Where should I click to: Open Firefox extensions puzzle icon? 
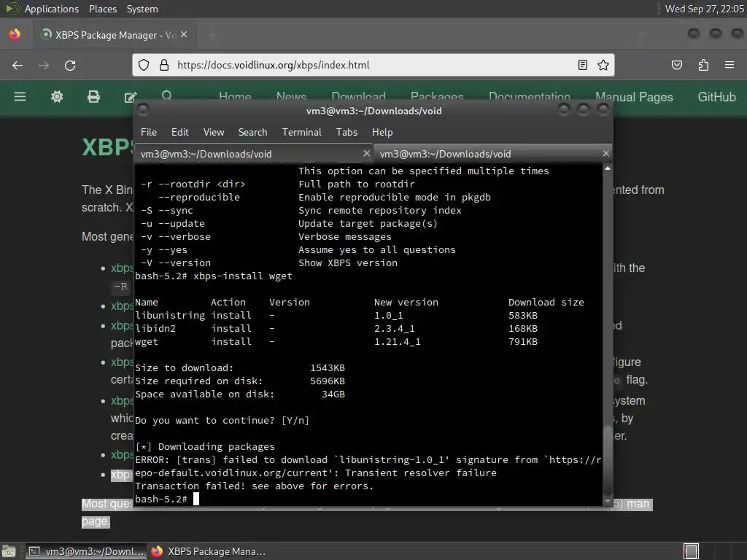click(x=703, y=65)
